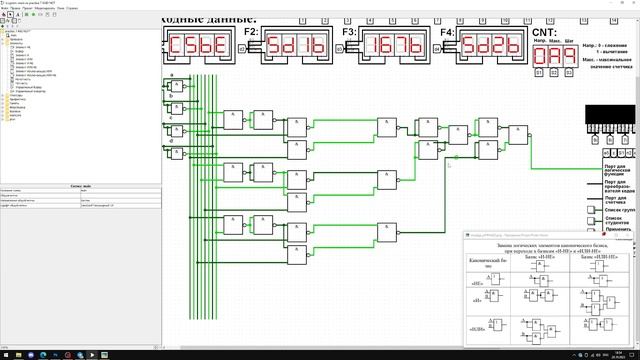Collapse the Элементы library folder
640x360 pixels.
[3, 43]
